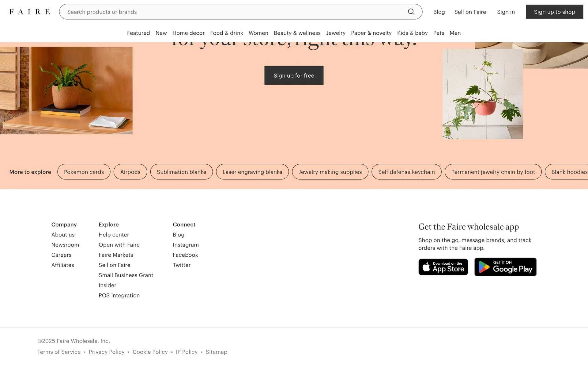
Task: Click the search magnifier icon
Action: (x=411, y=12)
